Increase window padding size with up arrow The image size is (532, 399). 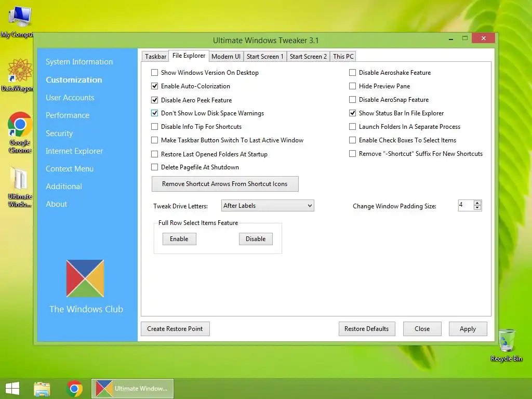click(x=477, y=203)
